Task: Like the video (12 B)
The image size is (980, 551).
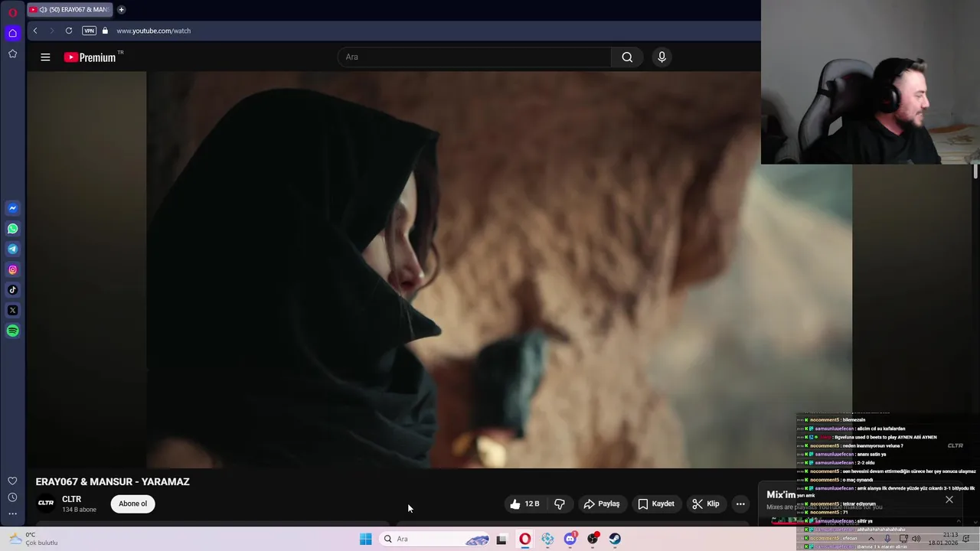Action: [525, 504]
